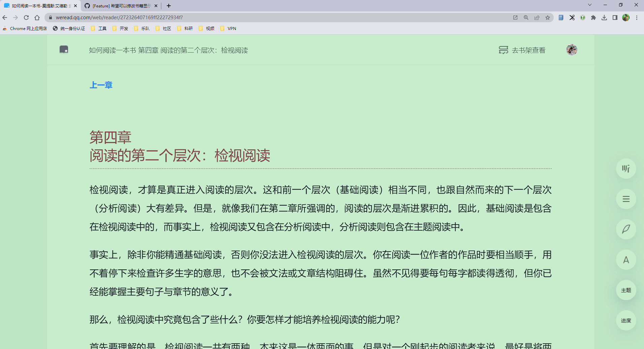Toggle reader mode in the address bar

(515, 18)
